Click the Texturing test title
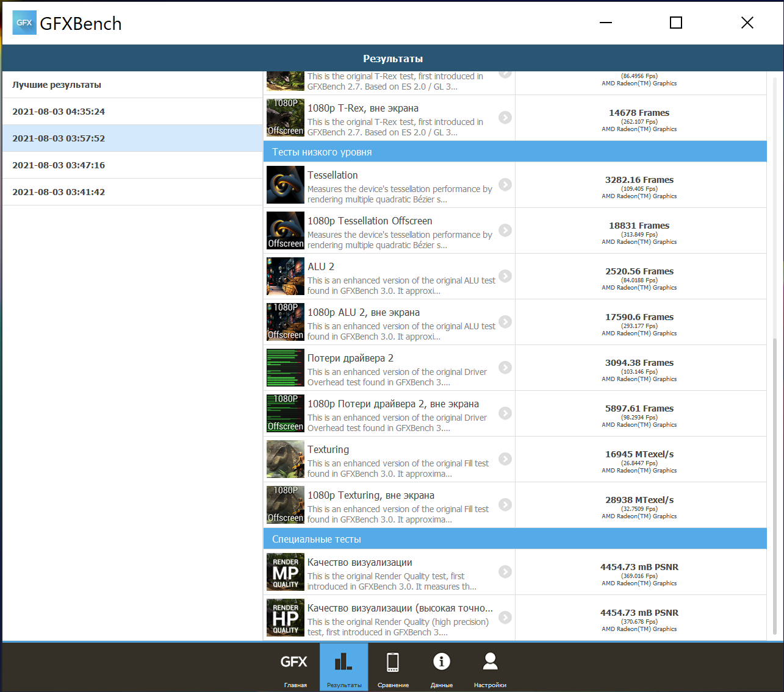Viewport: 784px width, 692px height. (328, 449)
